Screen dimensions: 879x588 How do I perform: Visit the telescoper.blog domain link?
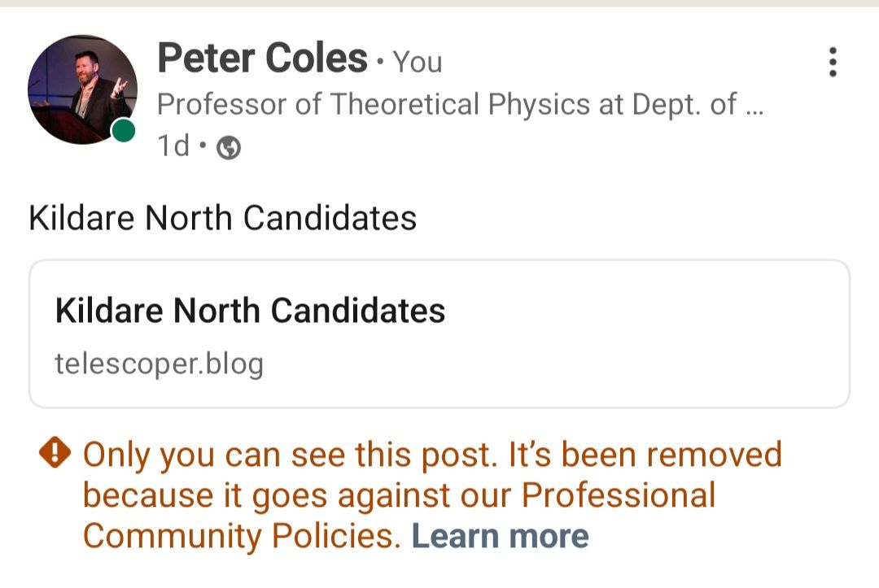159,363
